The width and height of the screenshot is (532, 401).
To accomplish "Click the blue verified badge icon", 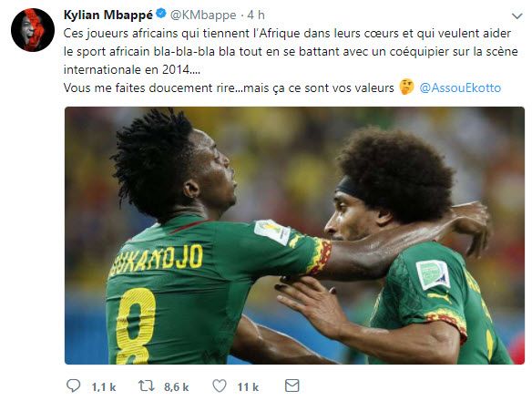I will (x=161, y=14).
